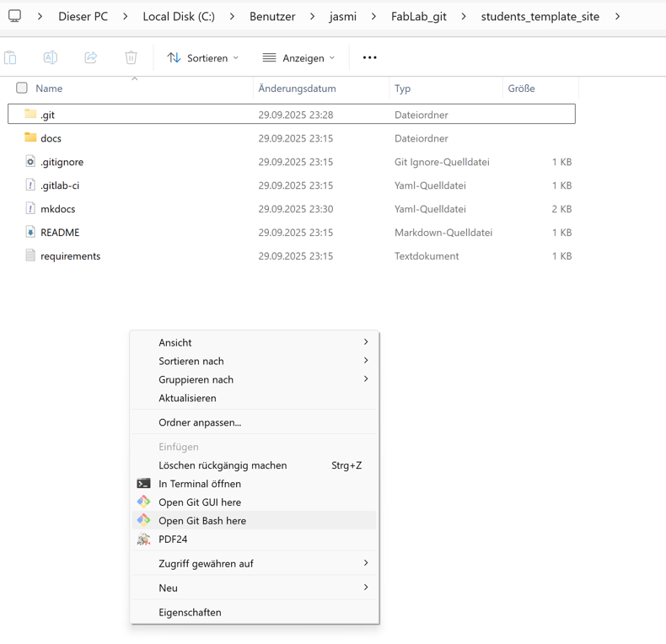The image size is (666, 644).
Task: Click the paste clipboard icon in toolbar
Action: [x=10, y=57]
